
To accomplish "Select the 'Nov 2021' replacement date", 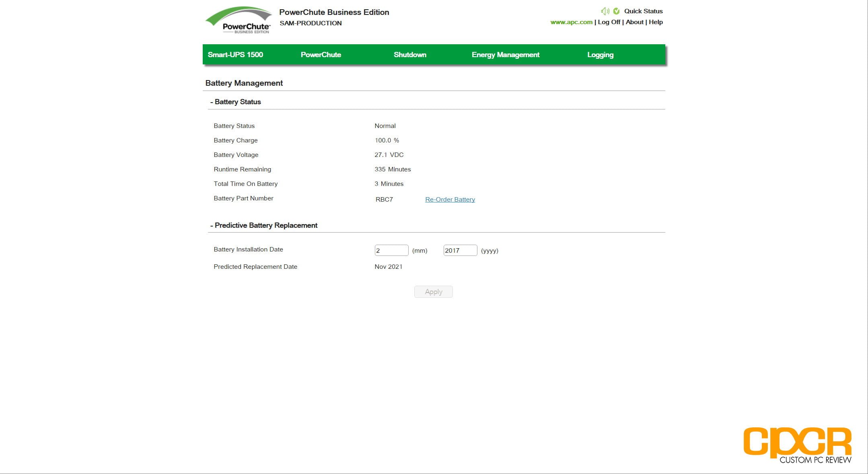I will [388, 267].
